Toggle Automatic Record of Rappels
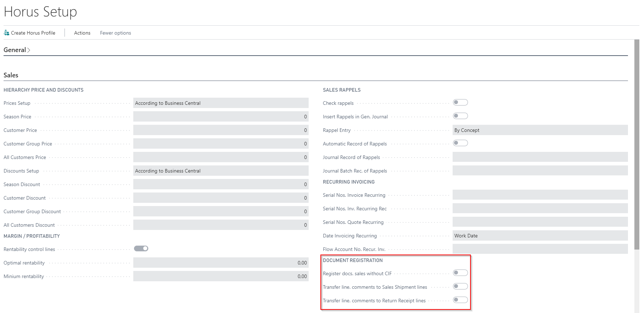This screenshot has height=313, width=644. pyautogui.click(x=460, y=143)
